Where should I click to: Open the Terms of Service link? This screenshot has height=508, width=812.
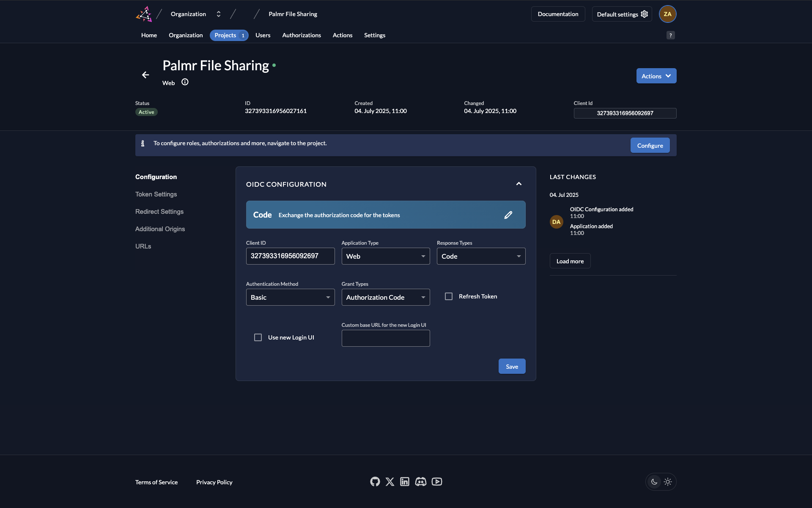(x=156, y=482)
